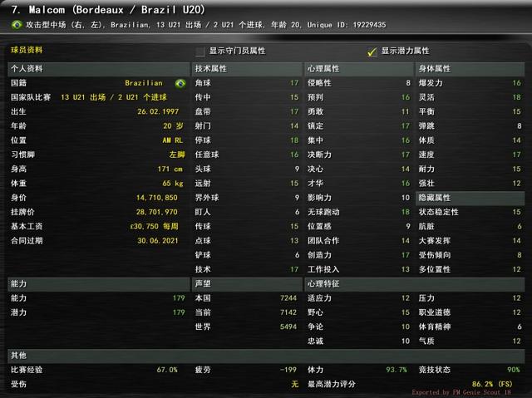Viewport: 532px width, 398px height.
Task: Click the 弹跳 attribute row
Action: [x=470, y=126]
